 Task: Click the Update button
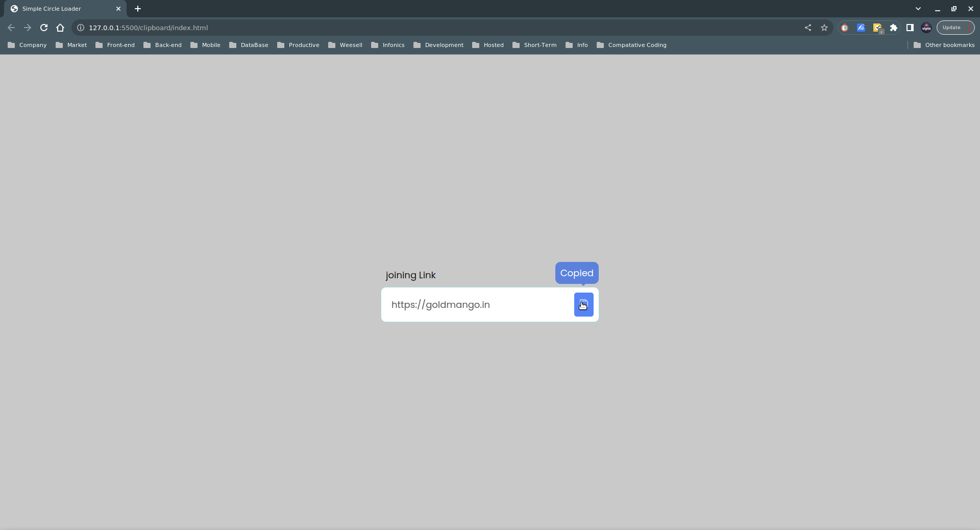[951, 28]
